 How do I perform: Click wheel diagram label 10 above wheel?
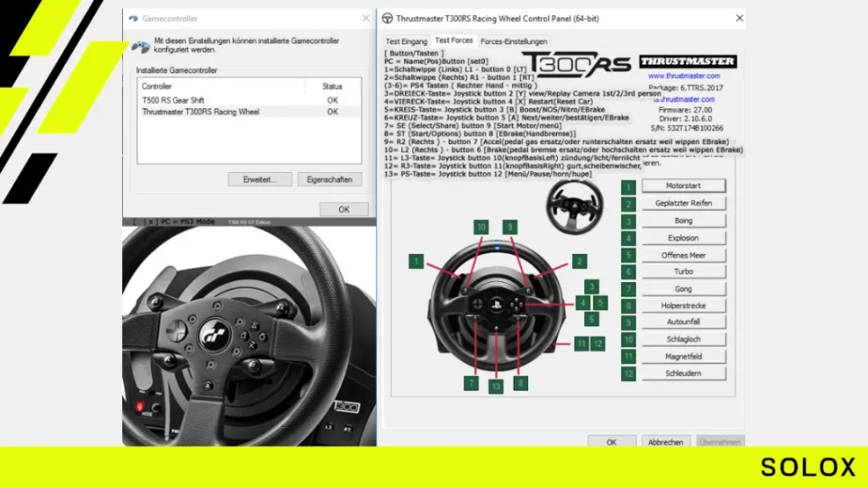point(481,227)
